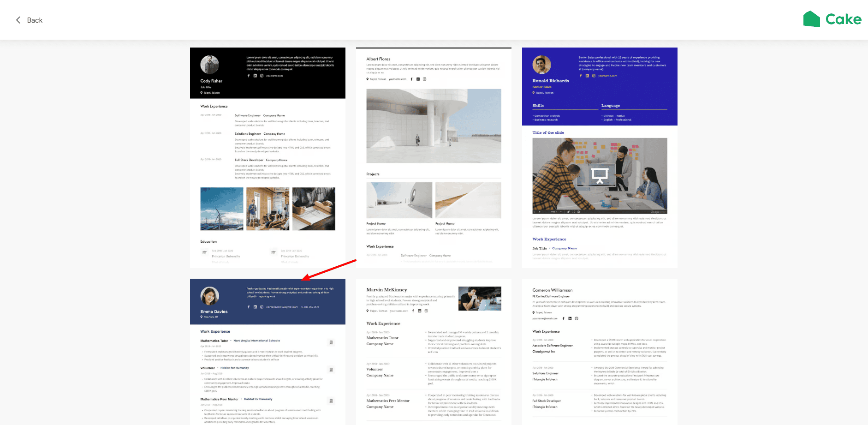Click the building icon beside Mathematics Tutor

click(x=331, y=342)
